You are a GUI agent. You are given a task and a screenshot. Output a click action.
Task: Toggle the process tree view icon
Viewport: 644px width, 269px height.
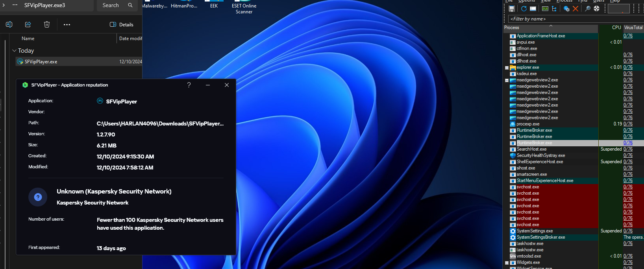[x=554, y=9]
